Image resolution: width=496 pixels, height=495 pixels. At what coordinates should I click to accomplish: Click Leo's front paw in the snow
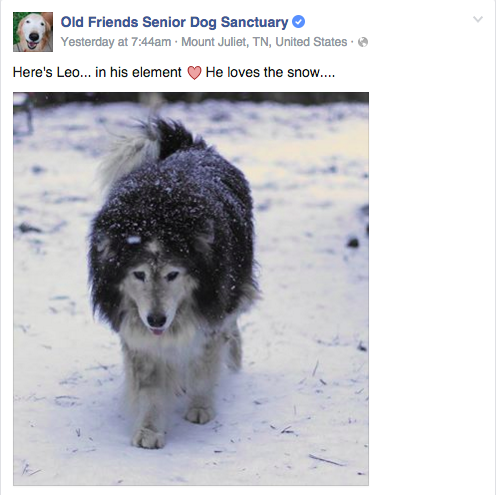coord(149,438)
